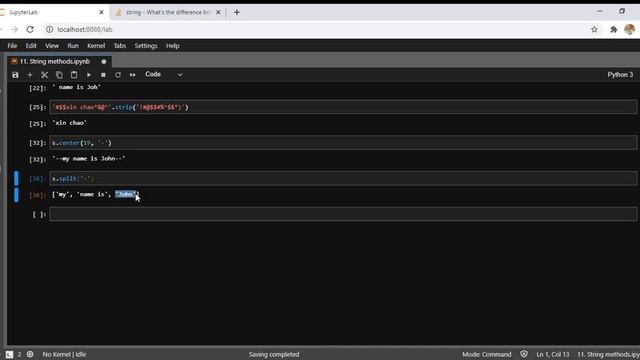Restore down the browser window

[622, 11]
